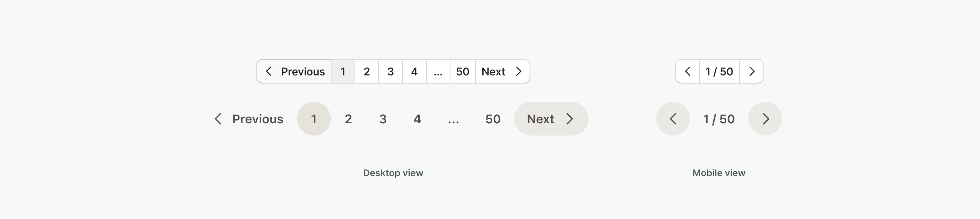The width and height of the screenshot is (980, 219).
Task: Select page 1 in outlined pagination
Action: click(343, 71)
